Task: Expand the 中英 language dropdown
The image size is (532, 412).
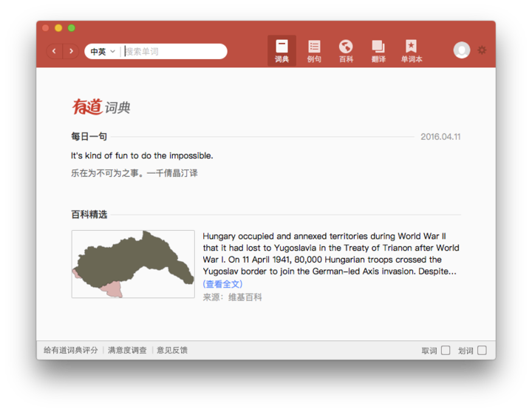Action: click(103, 52)
